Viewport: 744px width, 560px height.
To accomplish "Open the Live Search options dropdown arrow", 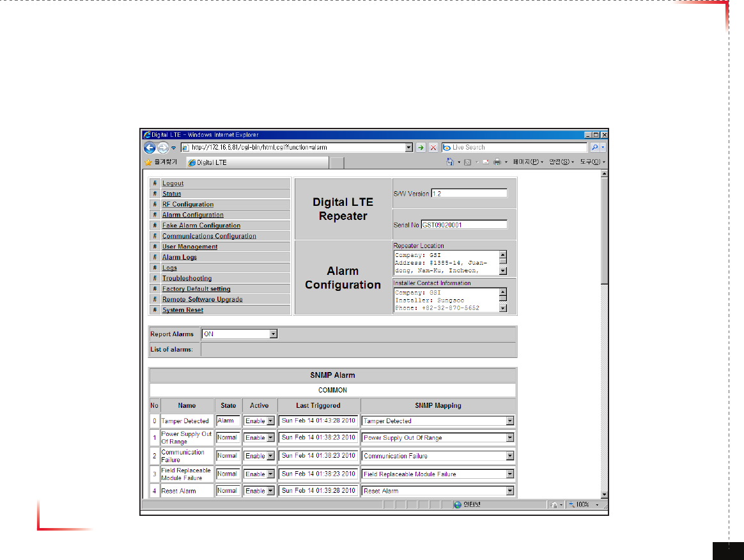I will [x=603, y=148].
